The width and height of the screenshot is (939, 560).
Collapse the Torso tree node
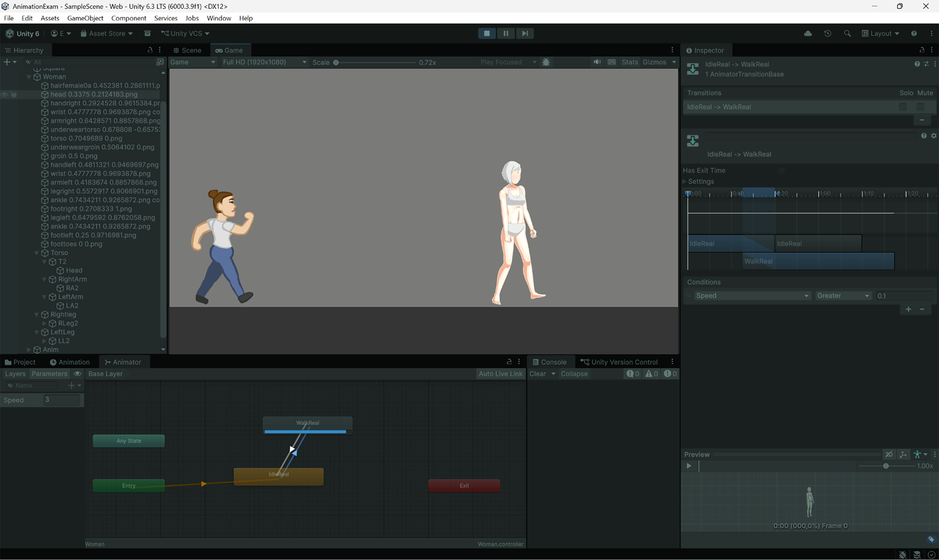[x=37, y=253]
